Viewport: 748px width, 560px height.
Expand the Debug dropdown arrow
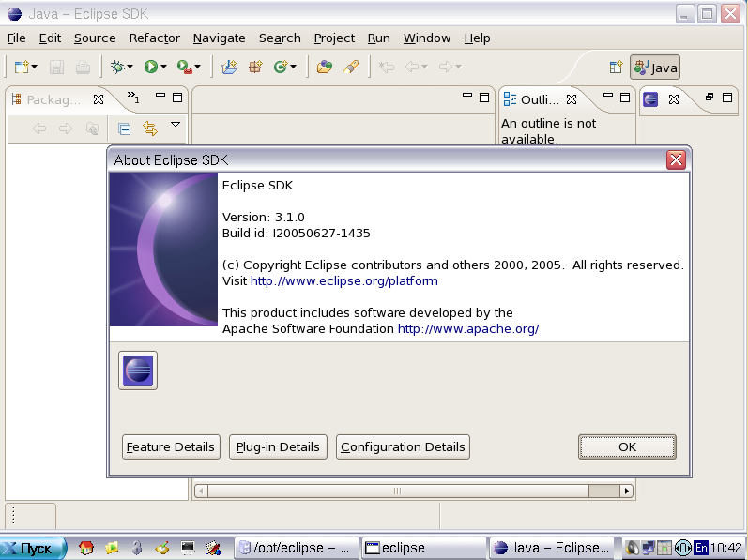[x=130, y=67]
